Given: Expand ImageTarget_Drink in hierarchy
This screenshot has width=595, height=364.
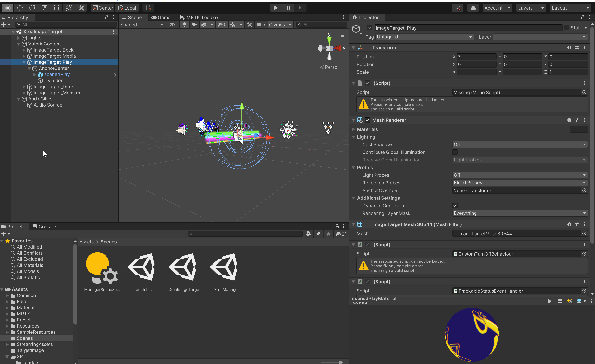Looking at the screenshot, I should (x=24, y=87).
